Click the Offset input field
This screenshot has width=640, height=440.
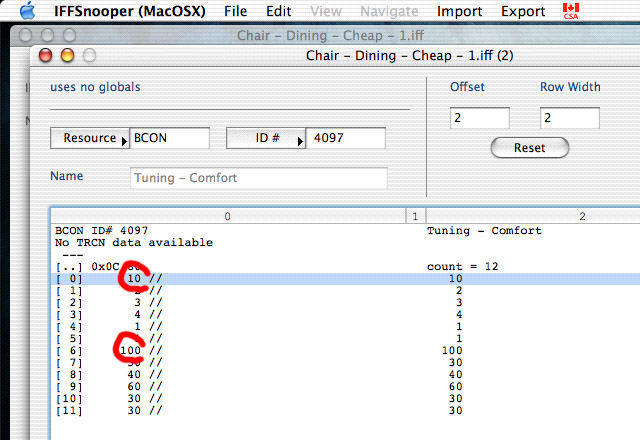(479, 119)
